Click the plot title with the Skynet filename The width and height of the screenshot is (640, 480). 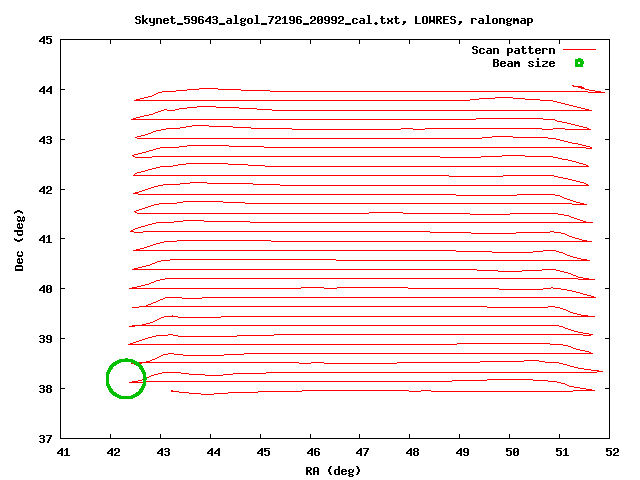click(334, 20)
